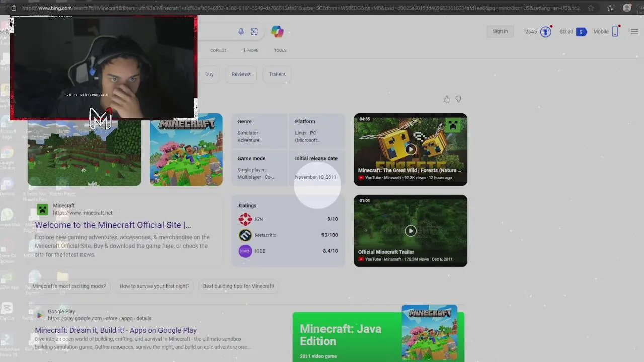Open browser favorites list icon
Image resolution: width=644 pixels, height=362 pixels.
pos(610,8)
